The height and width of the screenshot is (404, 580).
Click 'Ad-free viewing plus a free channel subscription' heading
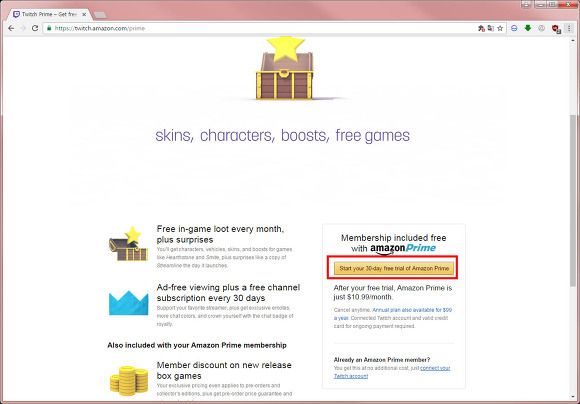coord(228,293)
